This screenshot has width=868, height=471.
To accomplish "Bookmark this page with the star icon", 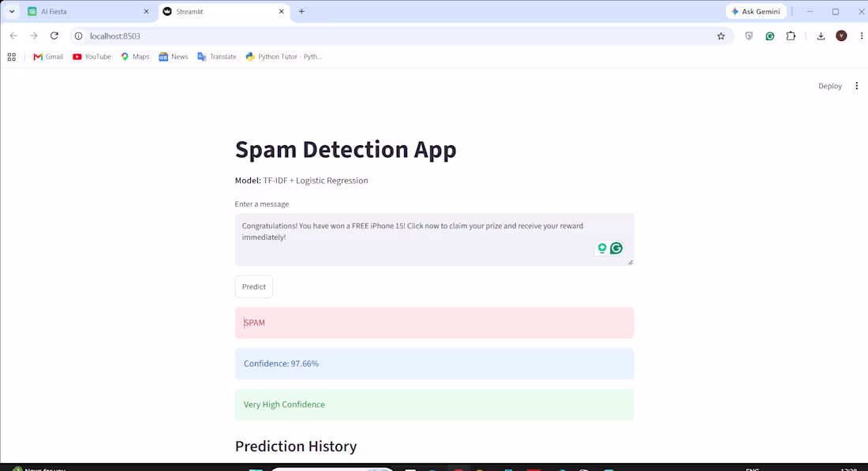I will [x=720, y=36].
